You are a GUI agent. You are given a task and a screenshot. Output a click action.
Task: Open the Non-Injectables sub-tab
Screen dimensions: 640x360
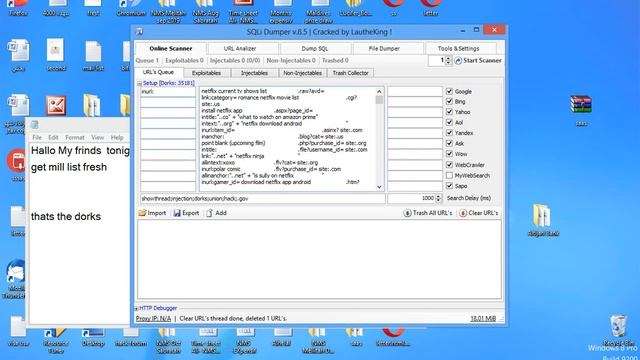pyautogui.click(x=302, y=73)
